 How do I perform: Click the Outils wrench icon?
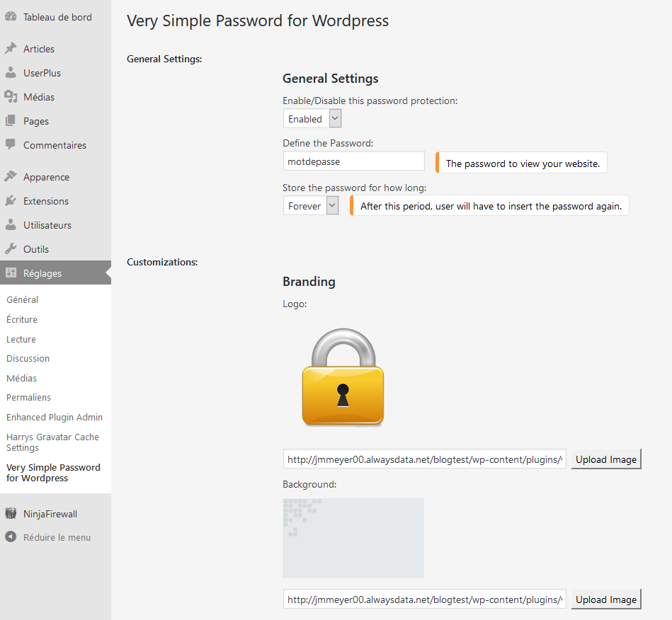(x=11, y=248)
